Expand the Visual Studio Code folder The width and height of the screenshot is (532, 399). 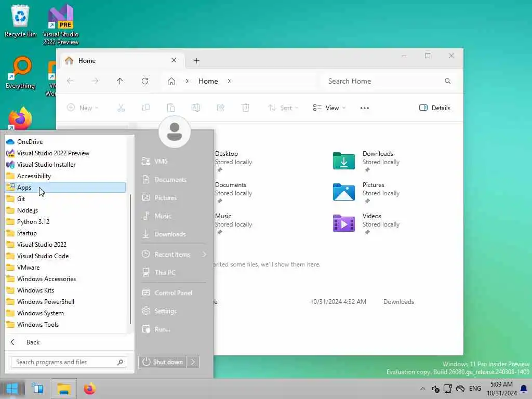tap(65, 256)
